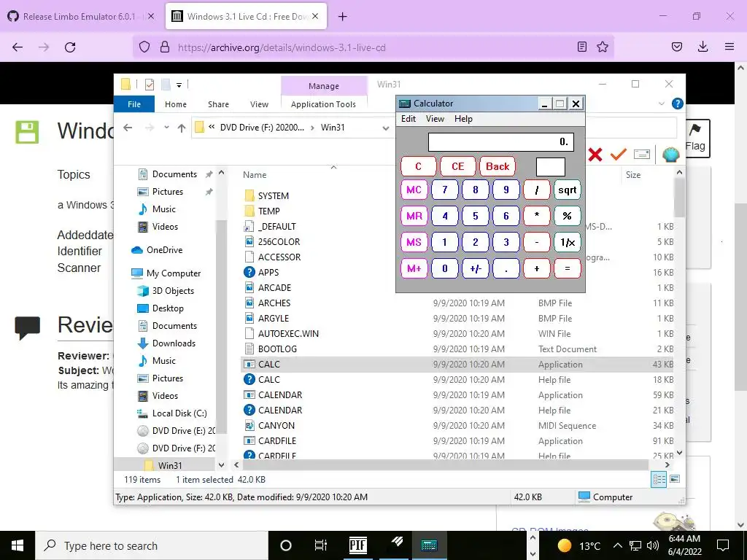Viewport: 747px width, 560px height.
Task: Click the orange checkmark icon
Action: [619, 154]
